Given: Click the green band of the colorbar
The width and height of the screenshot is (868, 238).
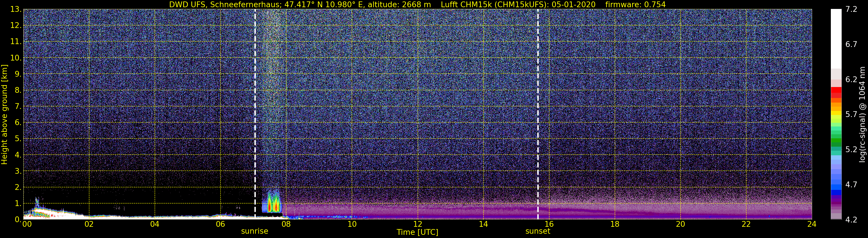Looking at the screenshot, I should click(x=836, y=141).
